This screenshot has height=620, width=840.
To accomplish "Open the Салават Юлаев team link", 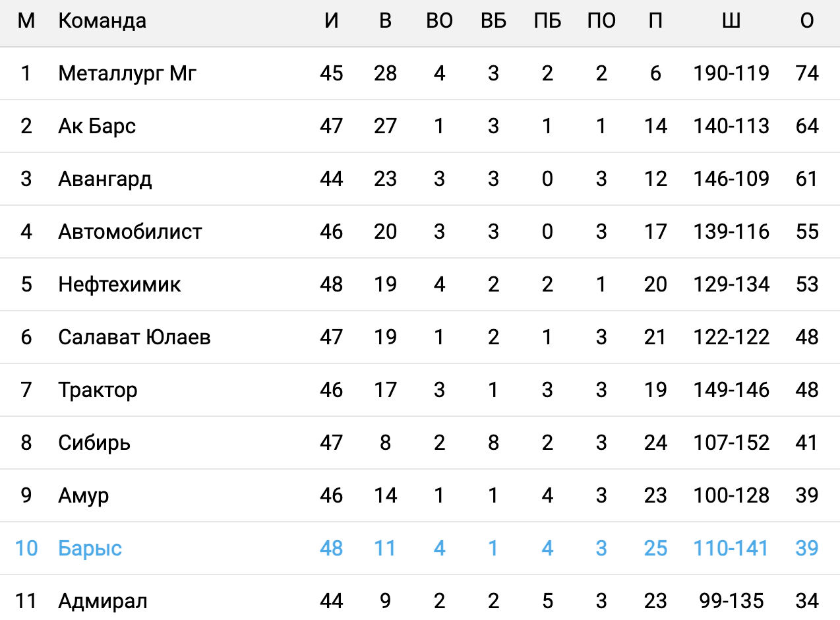I will click(135, 337).
